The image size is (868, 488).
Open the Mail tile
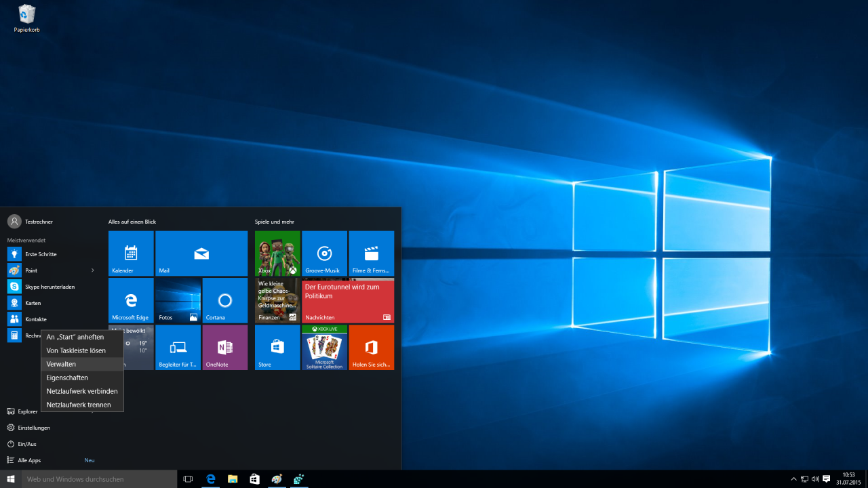pos(201,253)
